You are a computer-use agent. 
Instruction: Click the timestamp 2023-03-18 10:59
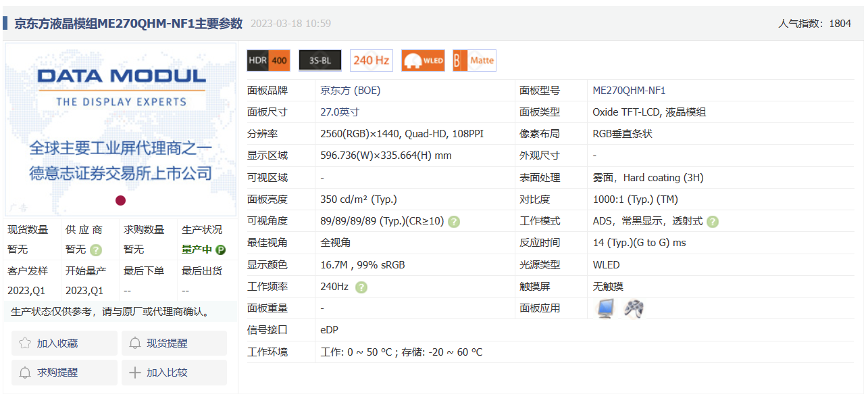291,24
